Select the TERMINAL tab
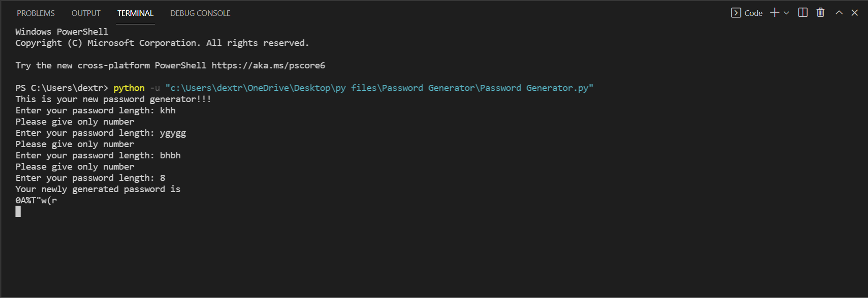868x298 pixels. (x=135, y=13)
